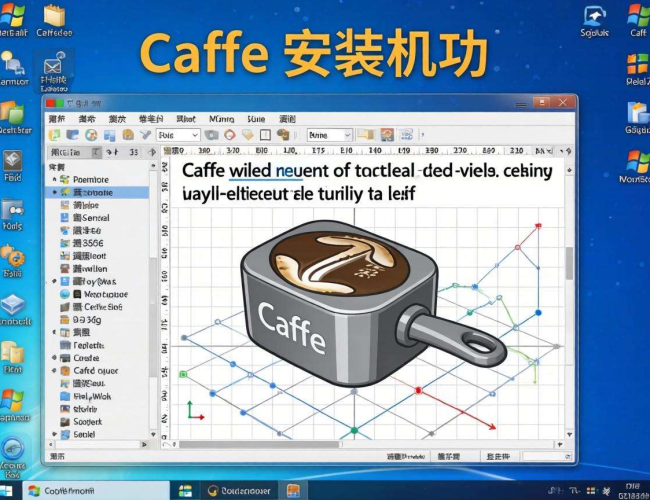Click the sidebar horizontal scroll right arrow
650x500 pixels.
[144, 444]
